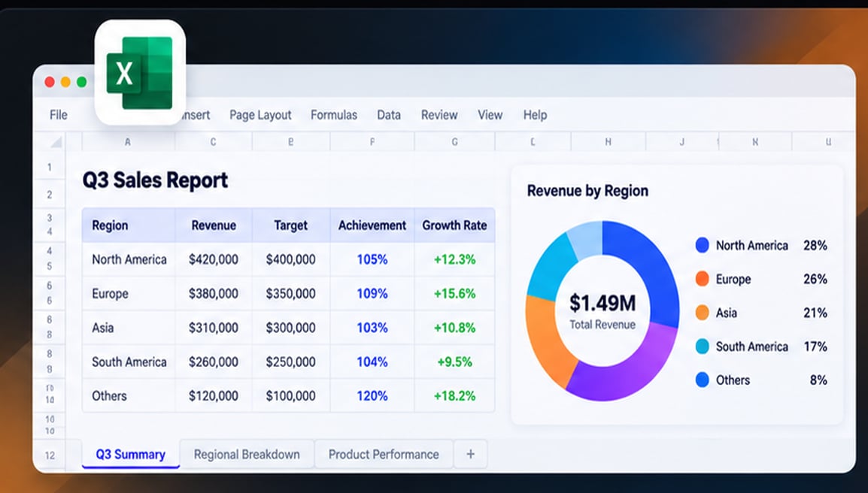Screen dimensions: 868x493
Task: Click the Target column header cell
Action: (290, 225)
